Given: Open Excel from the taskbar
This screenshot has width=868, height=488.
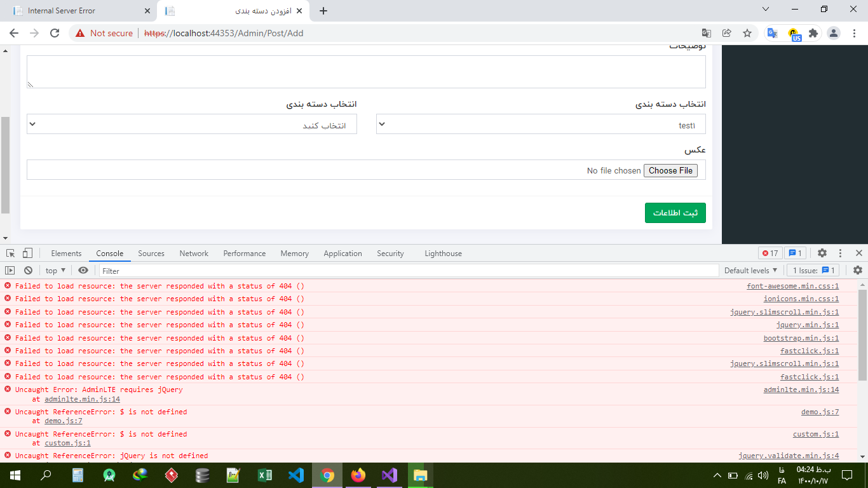Looking at the screenshot, I should coord(265,475).
